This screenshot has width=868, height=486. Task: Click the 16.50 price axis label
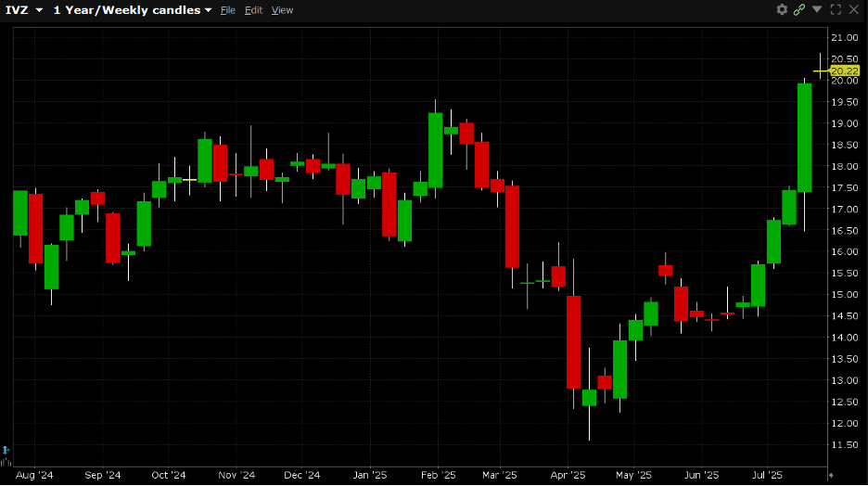pos(844,231)
